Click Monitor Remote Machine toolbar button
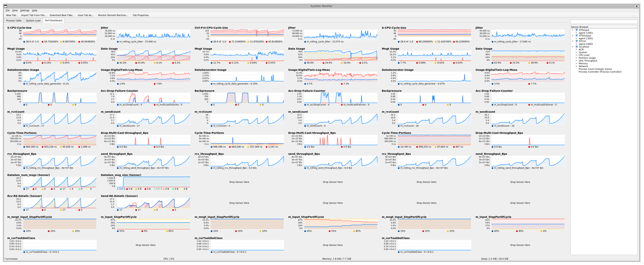The height and width of the screenshot is (265, 644). point(113,15)
